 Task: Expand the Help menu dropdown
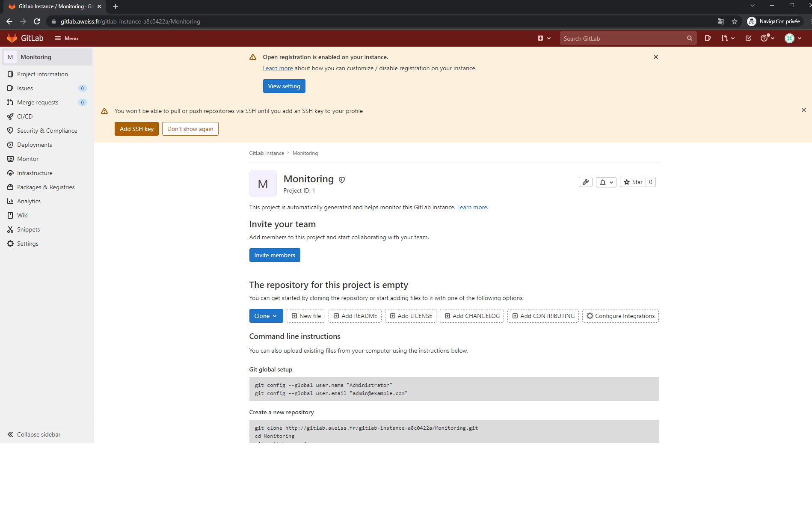(768, 38)
